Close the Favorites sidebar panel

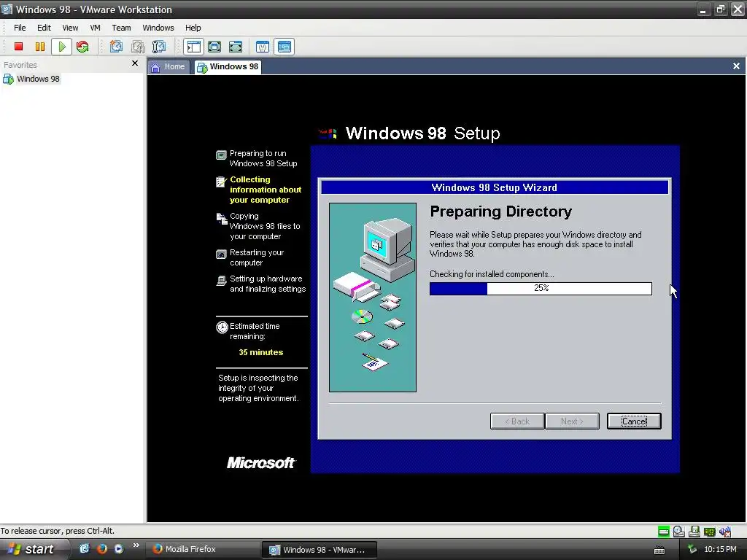coord(135,63)
